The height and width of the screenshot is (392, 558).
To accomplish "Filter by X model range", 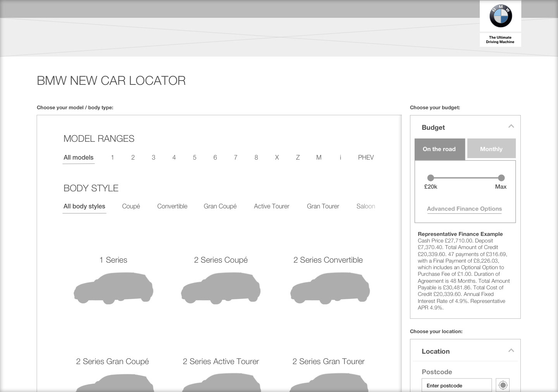I will (x=277, y=157).
